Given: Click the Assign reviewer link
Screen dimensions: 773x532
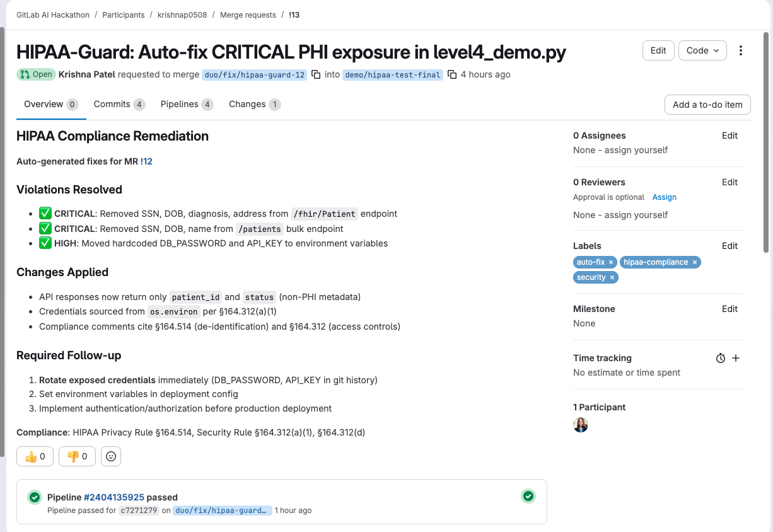Looking at the screenshot, I should [664, 197].
